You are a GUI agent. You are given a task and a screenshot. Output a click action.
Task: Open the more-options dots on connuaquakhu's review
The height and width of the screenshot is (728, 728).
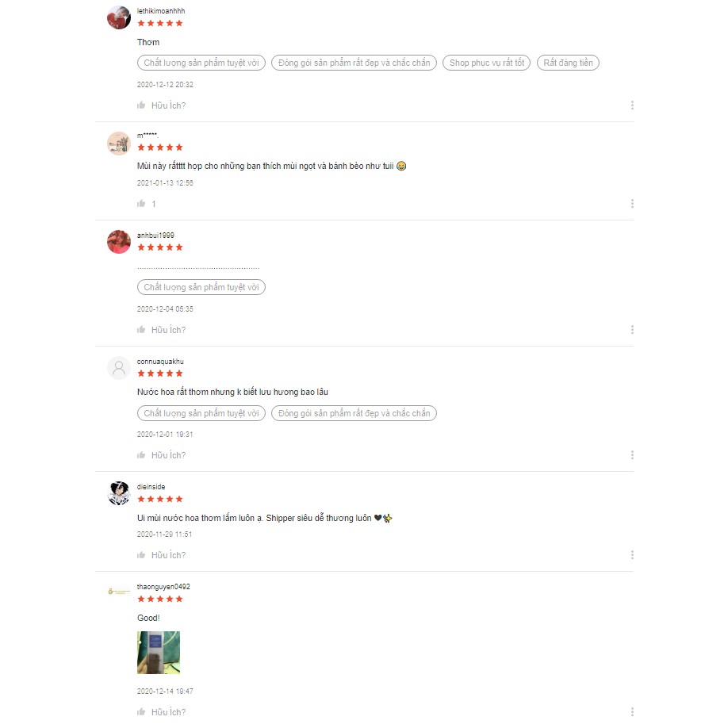tap(632, 455)
